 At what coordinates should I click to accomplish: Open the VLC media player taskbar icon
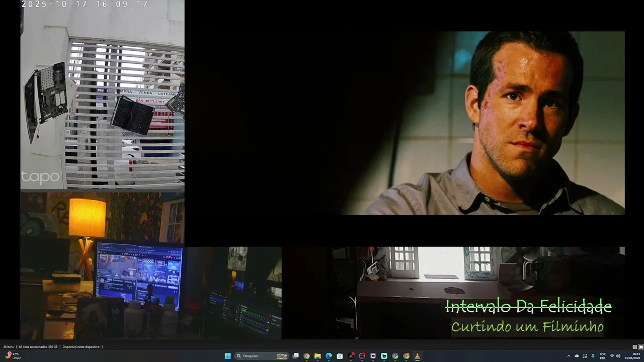(417, 356)
